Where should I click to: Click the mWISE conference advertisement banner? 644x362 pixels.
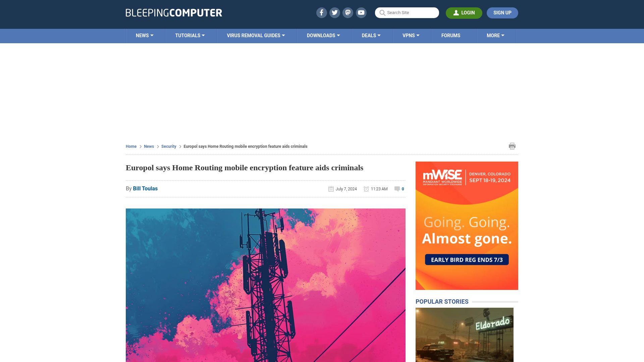[x=467, y=226]
